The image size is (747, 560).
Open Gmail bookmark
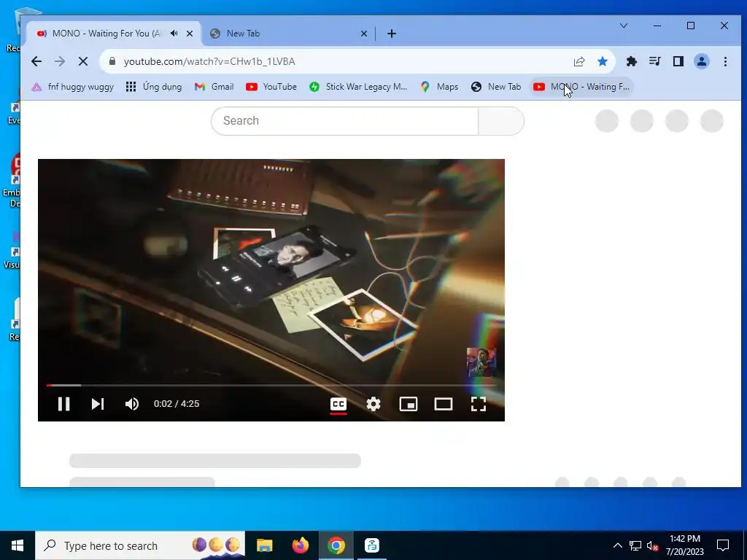(214, 87)
